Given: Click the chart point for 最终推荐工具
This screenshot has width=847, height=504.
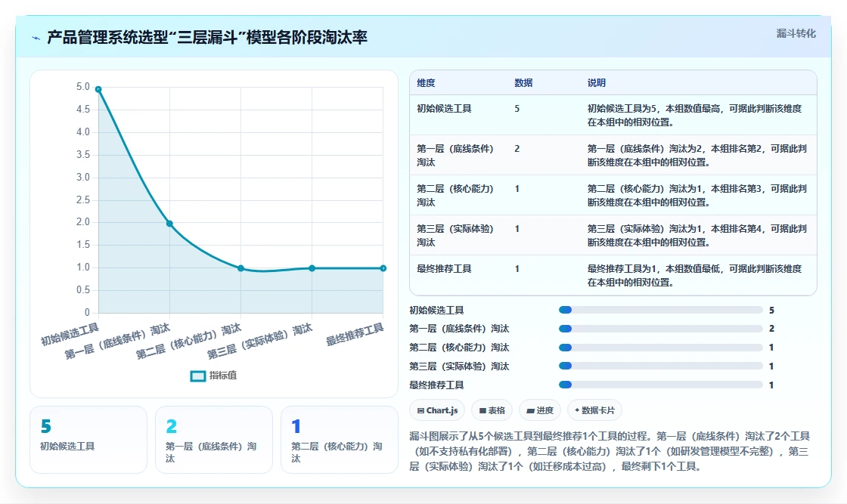Looking at the screenshot, I should [x=383, y=268].
